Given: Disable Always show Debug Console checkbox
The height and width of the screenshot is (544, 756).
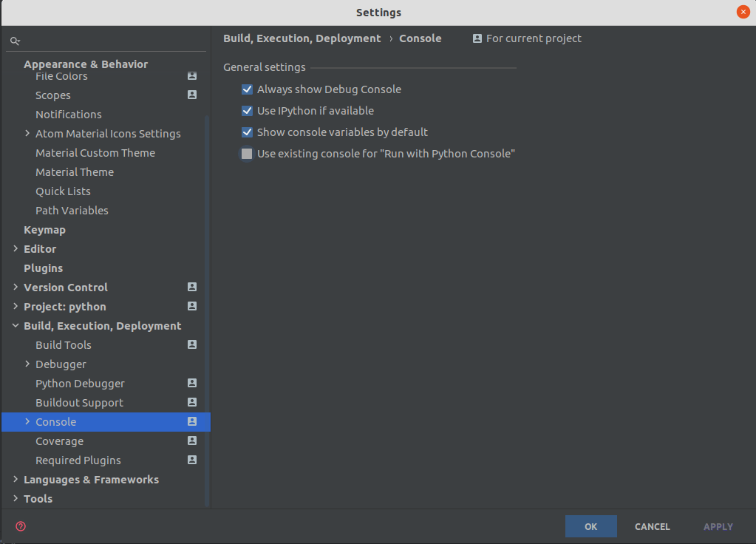Looking at the screenshot, I should pos(248,89).
